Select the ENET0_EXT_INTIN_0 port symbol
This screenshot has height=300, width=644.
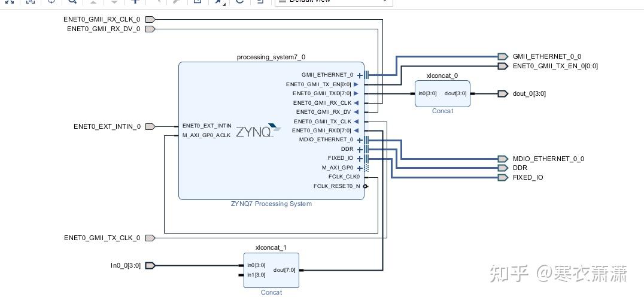point(150,126)
